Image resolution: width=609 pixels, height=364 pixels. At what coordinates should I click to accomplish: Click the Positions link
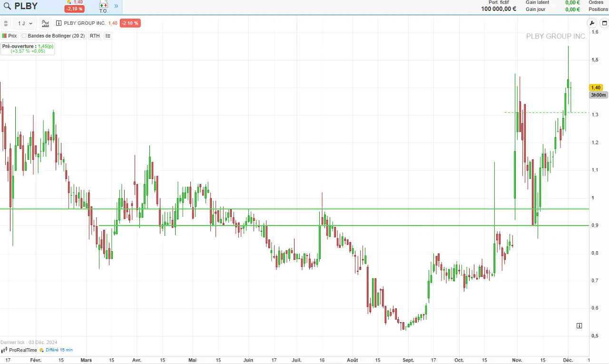coord(599,10)
